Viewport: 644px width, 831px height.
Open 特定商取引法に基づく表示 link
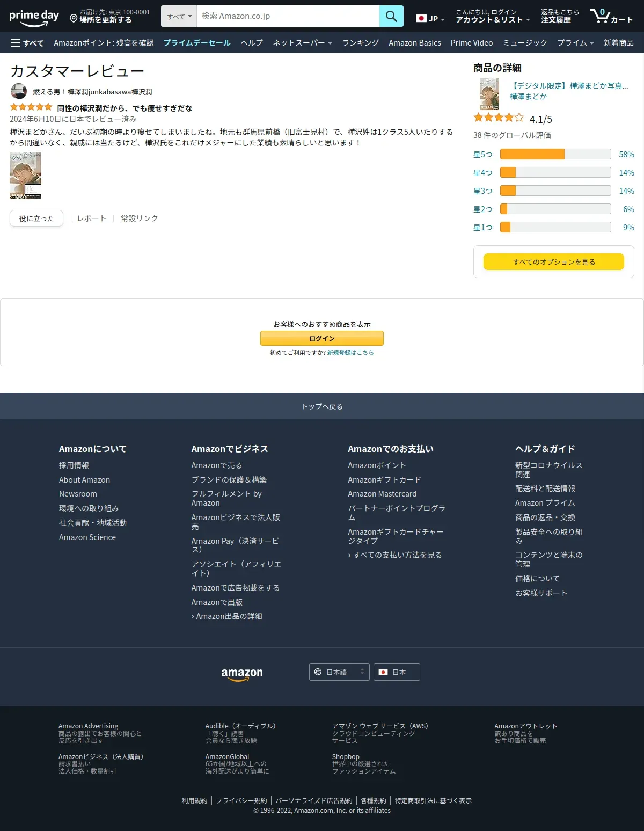click(x=434, y=801)
